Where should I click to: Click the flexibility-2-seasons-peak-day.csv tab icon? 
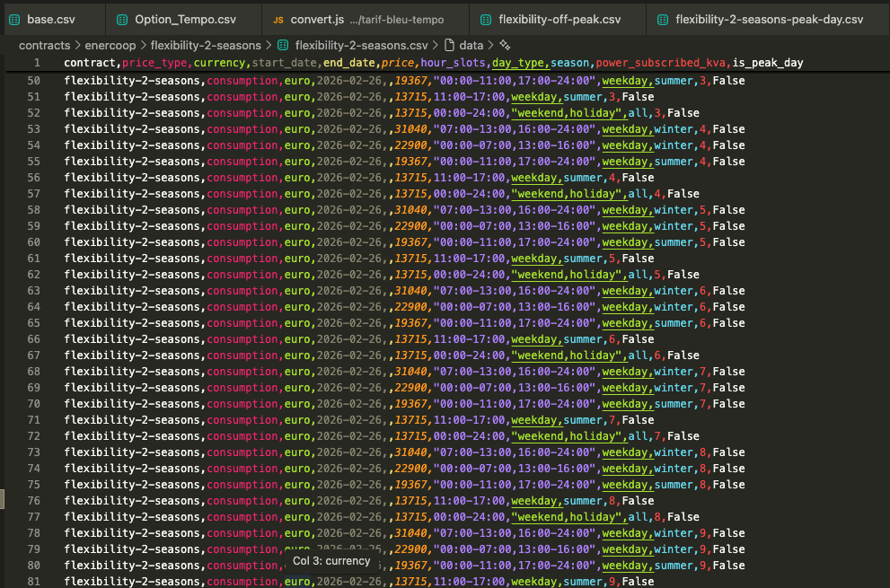click(663, 20)
